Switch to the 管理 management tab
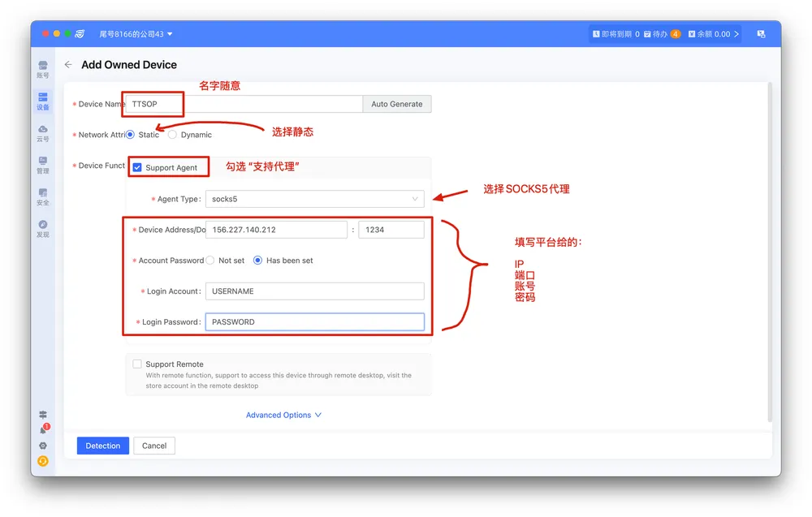This screenshot has height=517, width=812. pos(43,165)
